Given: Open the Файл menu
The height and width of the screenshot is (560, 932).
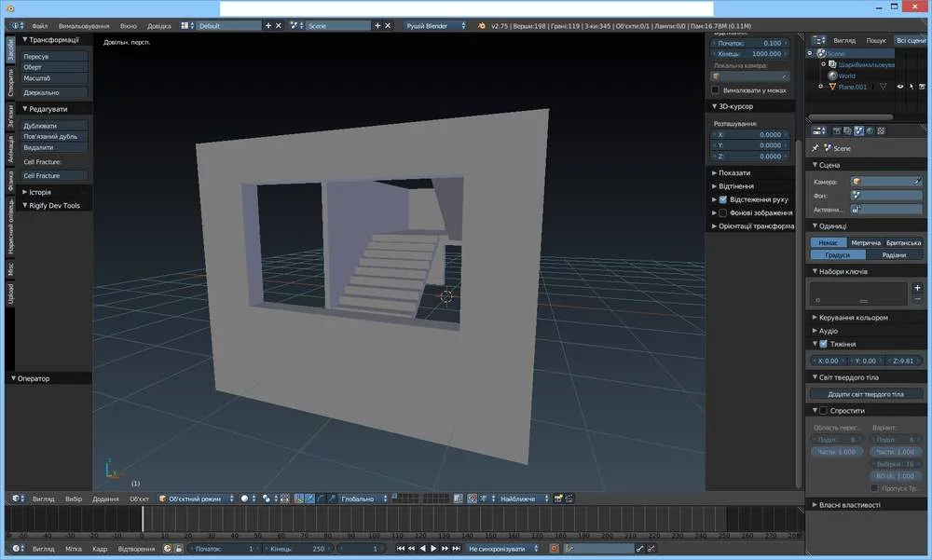Looking at the screenshot, I should pyautogui.click(x=39, y=26).
